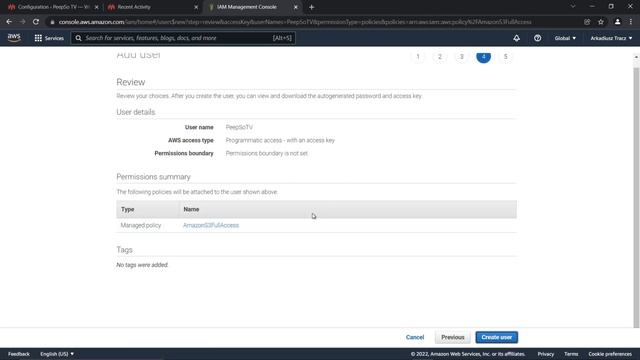Close the IAM Management Console tab
This screenshot has height=360, width=640.
coord(296,7)
